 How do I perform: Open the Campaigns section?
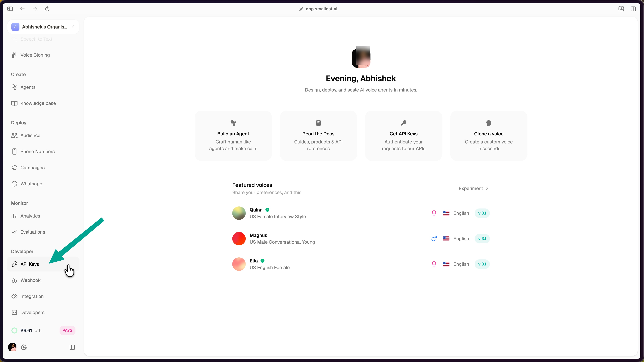33,167
